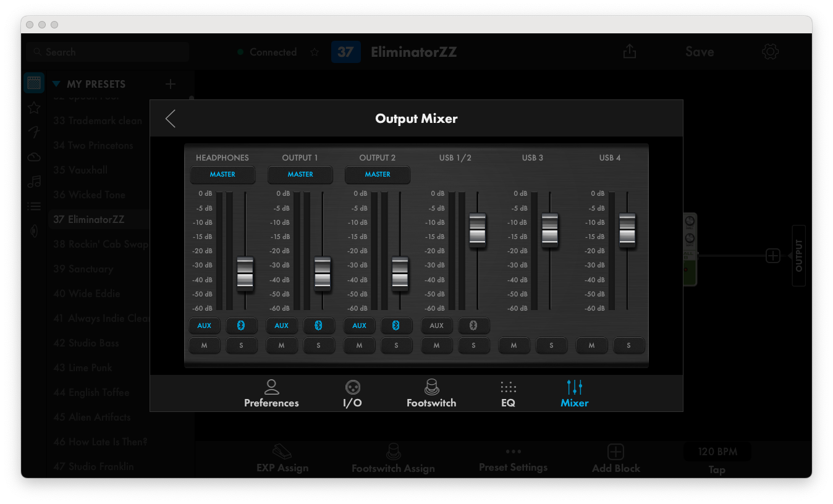This screenshot has height=504, width=833.
Task: Select the I/O settings icon
Action: (x=352, y=393)
